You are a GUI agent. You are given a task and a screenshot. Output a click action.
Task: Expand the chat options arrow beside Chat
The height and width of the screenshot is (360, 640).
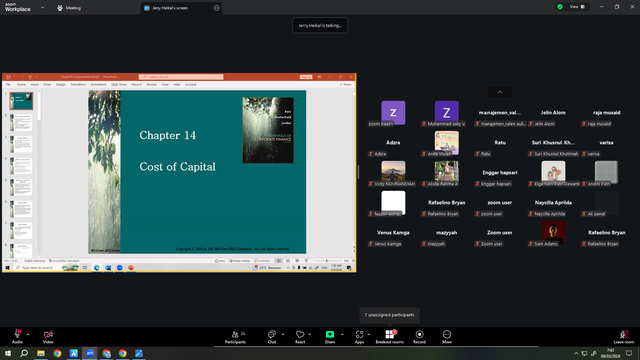(283, 334)
